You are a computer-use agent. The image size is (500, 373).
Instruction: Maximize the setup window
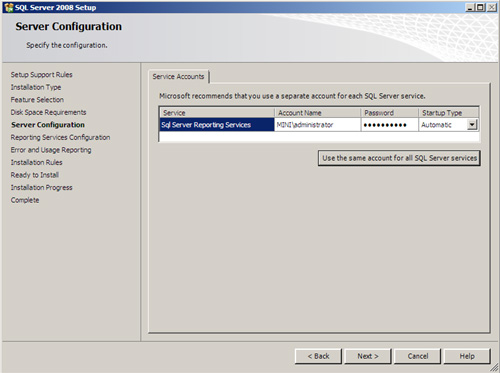click(480, 7)
